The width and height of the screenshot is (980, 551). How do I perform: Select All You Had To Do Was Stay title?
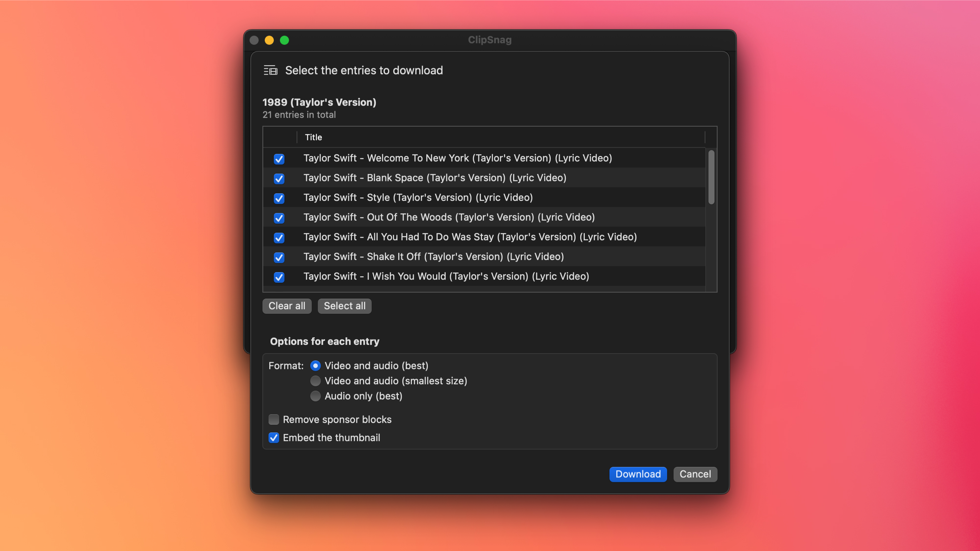[470, 237]
